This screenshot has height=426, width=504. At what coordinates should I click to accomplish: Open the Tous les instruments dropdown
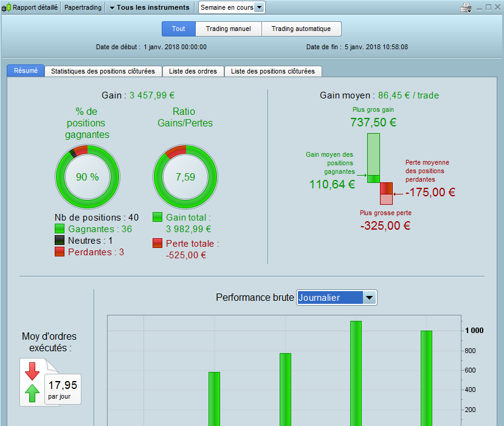point(150,7)
